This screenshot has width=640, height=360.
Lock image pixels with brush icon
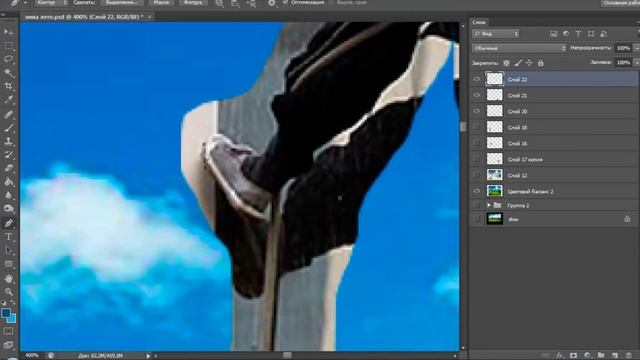pyautogui.click(x=518, y=63)
